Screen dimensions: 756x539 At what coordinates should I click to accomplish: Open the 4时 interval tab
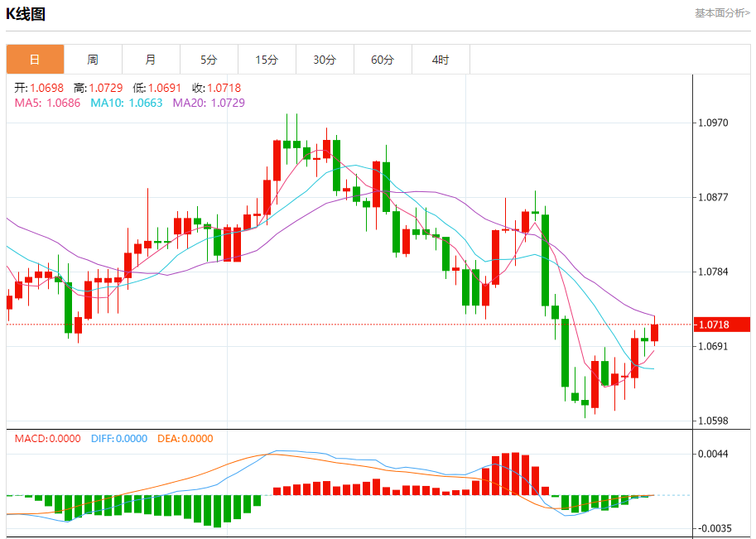(x=441, y=60)
